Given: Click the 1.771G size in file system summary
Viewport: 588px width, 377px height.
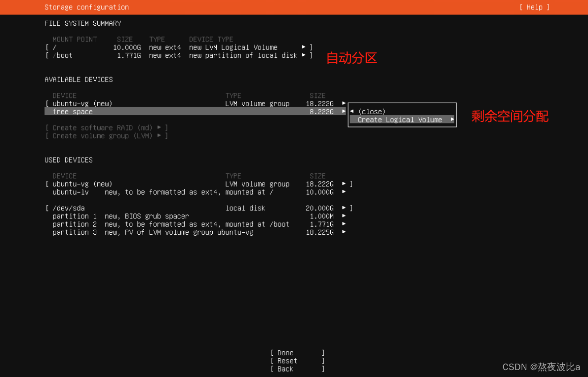Looking at the screenshot, I should pos(129,55).
